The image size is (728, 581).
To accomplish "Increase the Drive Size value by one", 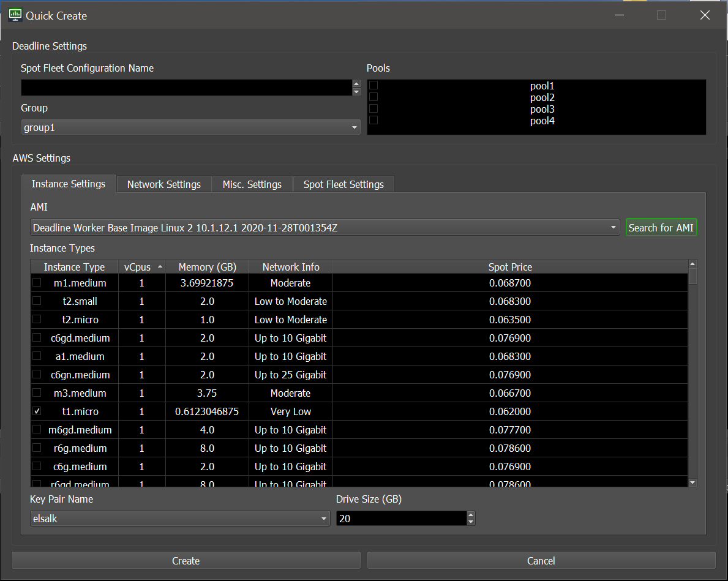I will pyautogui.click(x=471, y=515).
